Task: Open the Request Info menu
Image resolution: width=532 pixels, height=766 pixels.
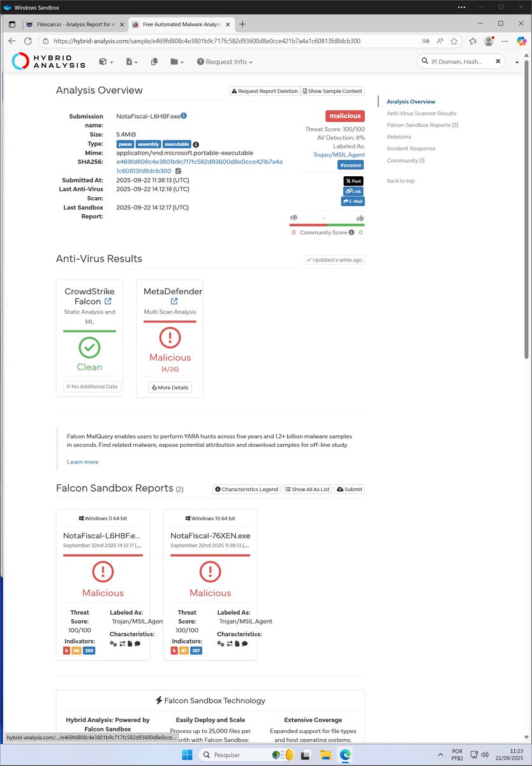Action: 225,62
